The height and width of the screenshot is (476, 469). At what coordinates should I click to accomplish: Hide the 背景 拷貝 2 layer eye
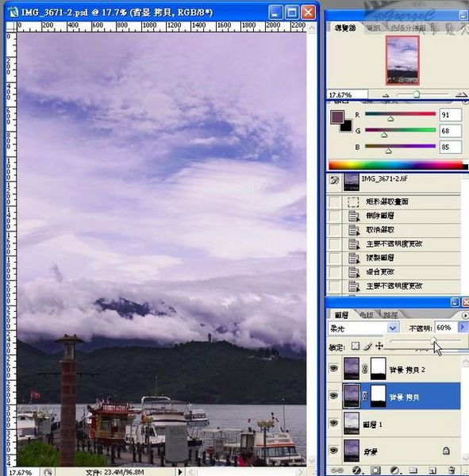tap(334, 369)
